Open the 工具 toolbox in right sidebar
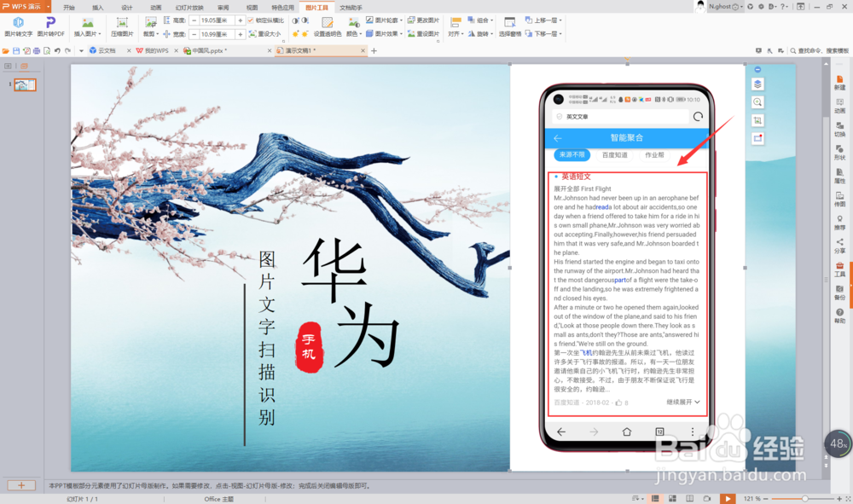The width and height of the screenshot is (853, 504). [839, 269]
